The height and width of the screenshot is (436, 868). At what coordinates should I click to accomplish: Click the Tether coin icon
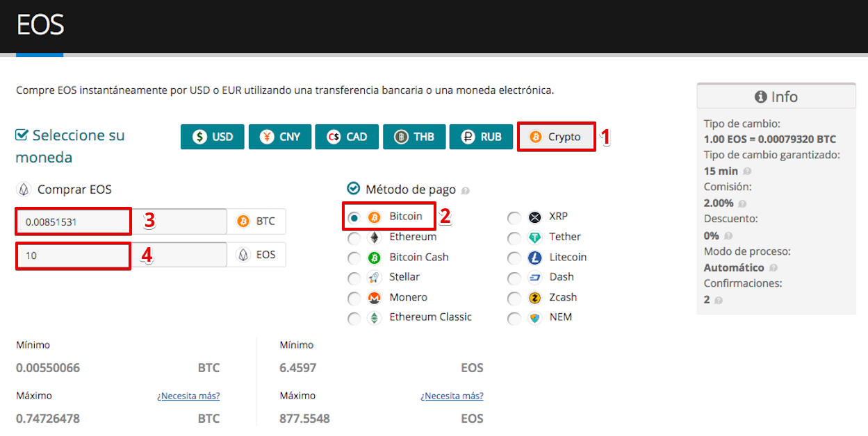pos(534,237)
